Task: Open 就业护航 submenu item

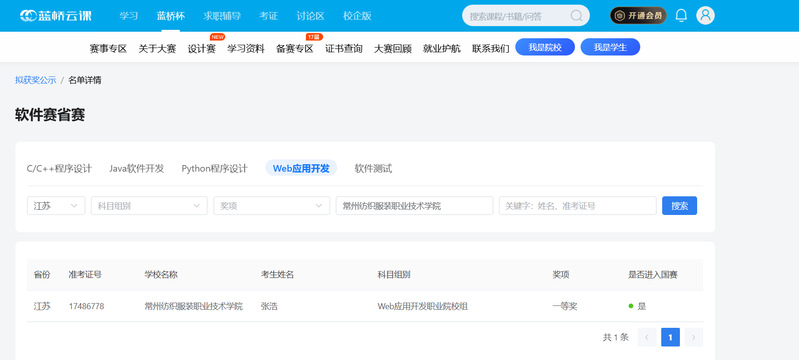Action: 441,48
